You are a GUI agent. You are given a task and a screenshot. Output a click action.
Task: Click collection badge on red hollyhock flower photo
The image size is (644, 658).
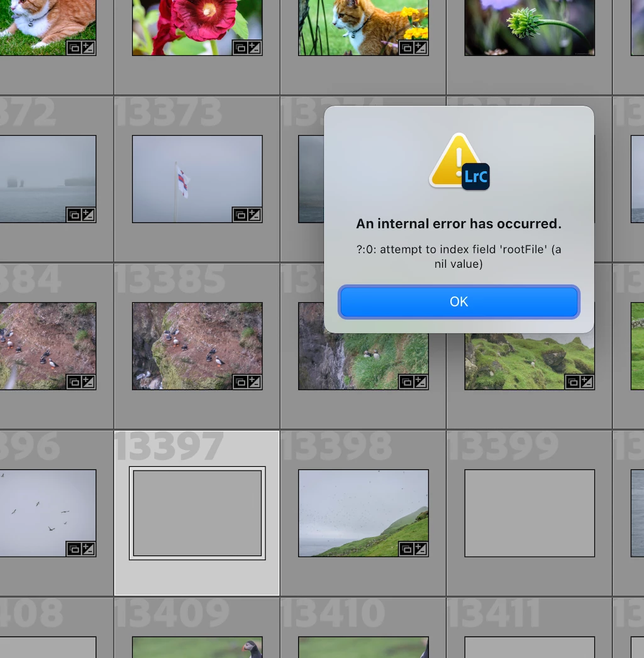coord(240,48)
